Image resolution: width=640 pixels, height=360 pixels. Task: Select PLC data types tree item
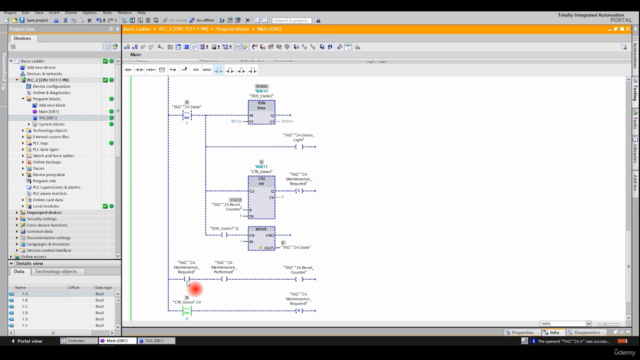[x=46, y=149]
